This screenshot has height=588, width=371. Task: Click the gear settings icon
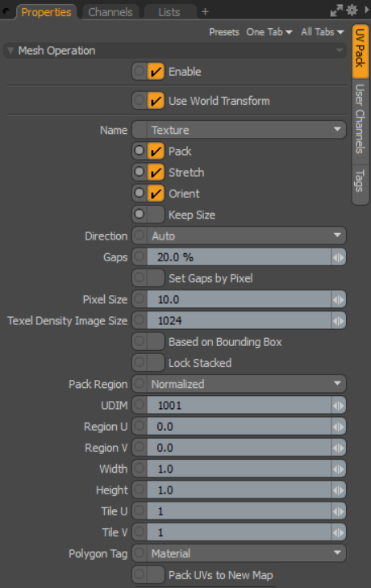pyautogui.click(x=352, y=10)
